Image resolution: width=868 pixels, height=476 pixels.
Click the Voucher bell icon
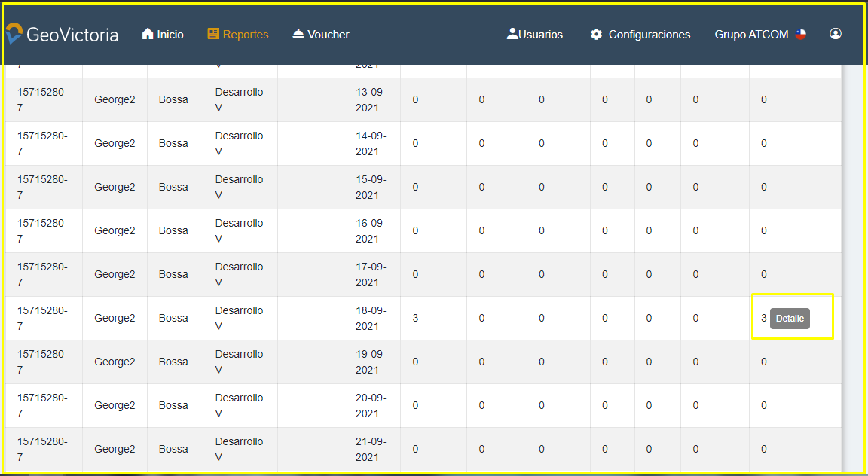point(298,34)
